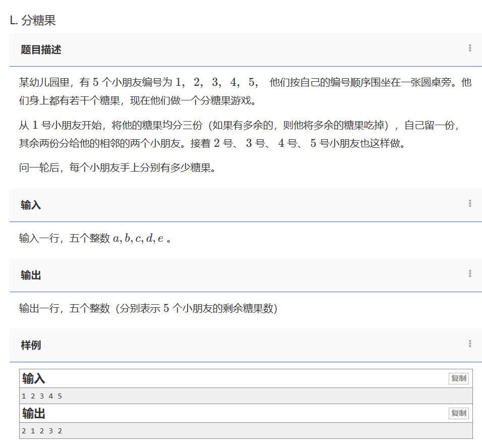The width and height of the screenshot is (482, 448).
Task: Click the math expression a, b, c, d, e
Action: point(138,239)
